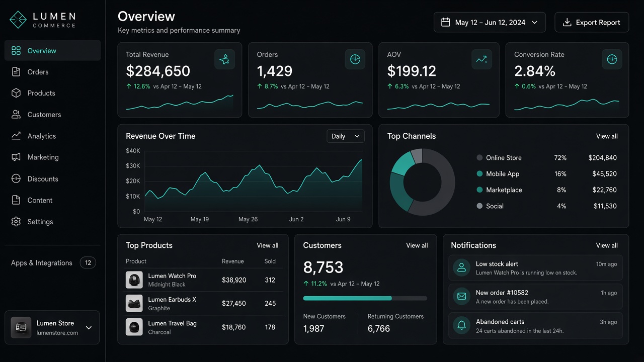Click the Total Revenue card icon
The height and width of the screenshot is (362, 644).
224,59
